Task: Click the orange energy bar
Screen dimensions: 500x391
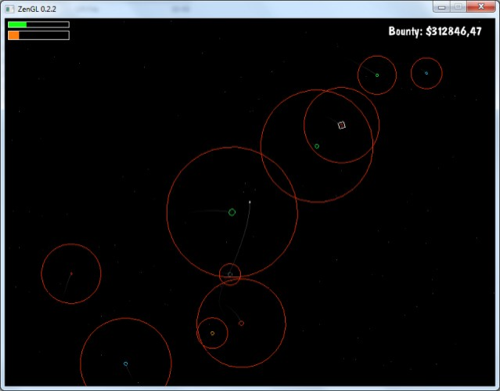Action: [39, 35]
